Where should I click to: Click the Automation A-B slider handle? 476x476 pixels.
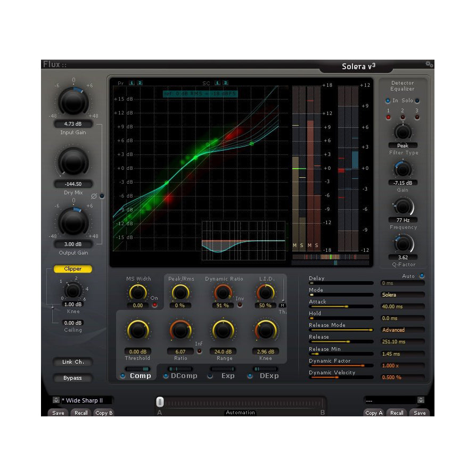[160, 403]
